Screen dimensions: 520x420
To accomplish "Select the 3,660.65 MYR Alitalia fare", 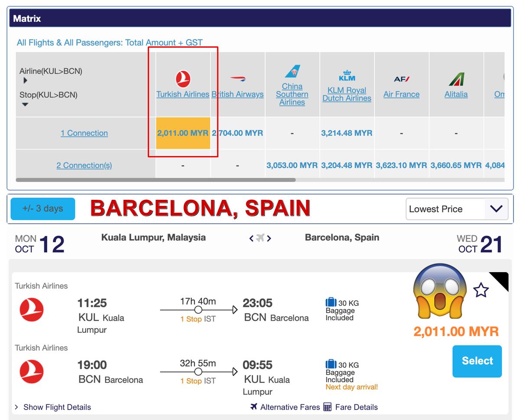I will (456, 165).
